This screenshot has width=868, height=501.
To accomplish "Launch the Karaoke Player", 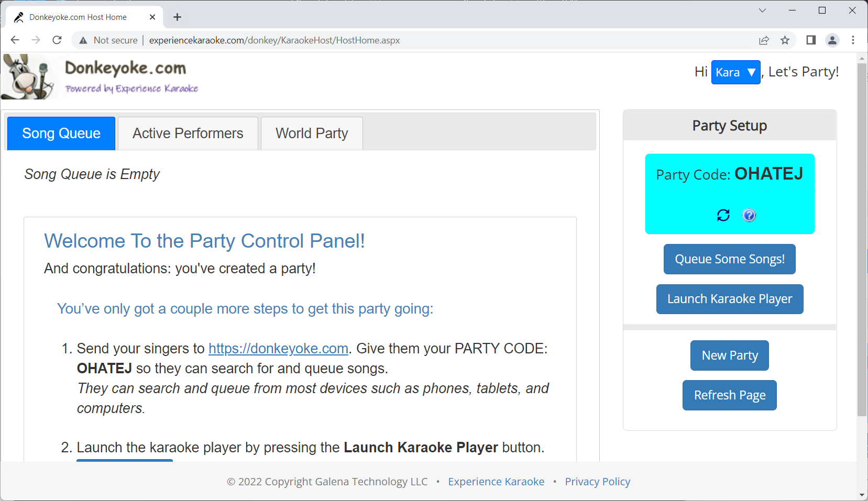I will (729, 299).
